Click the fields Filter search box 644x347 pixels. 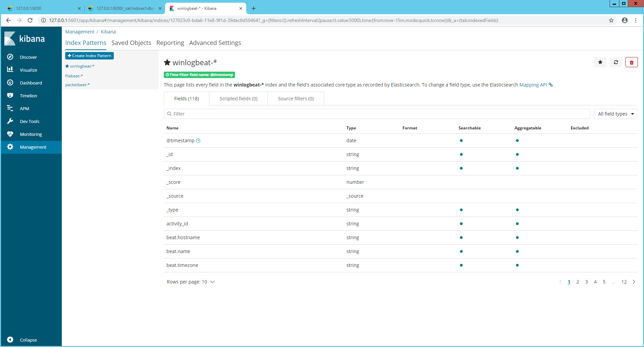[377, 114]
